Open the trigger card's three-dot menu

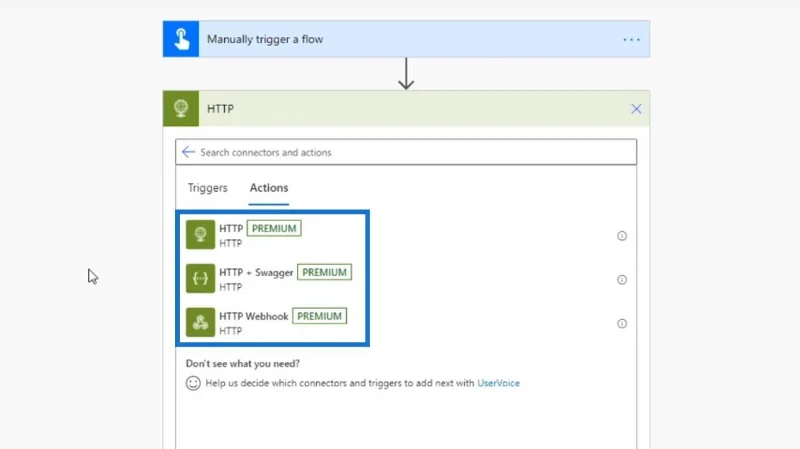pos(631,39)
